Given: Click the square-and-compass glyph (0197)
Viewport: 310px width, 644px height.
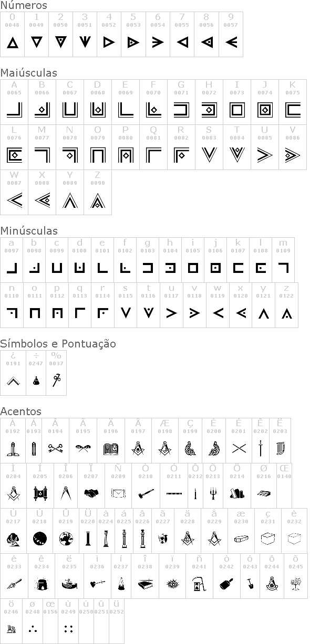Looking at the screenshot, I should pos(138,449).
